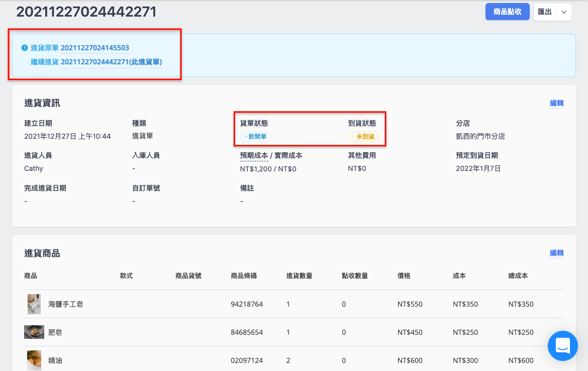Click the cost value NT$1,200 / NT$0
The image size is (588, 371).
pyautogui.click(x=268, y=169)
